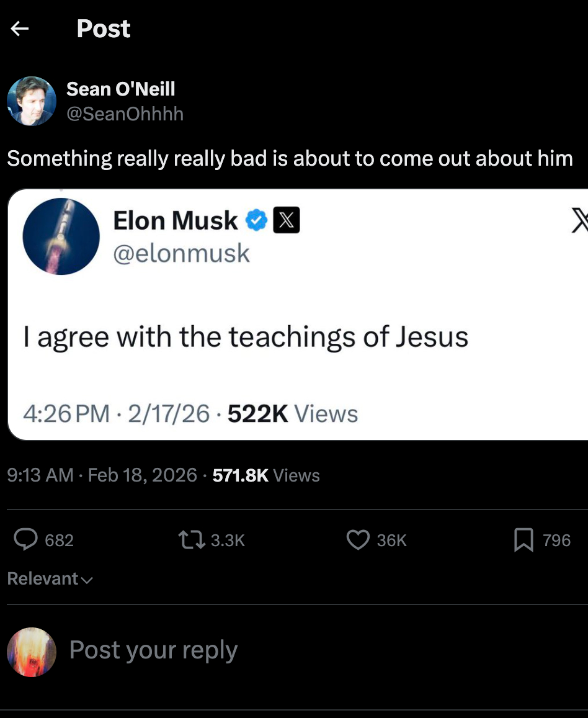
Task: Type in the Post your reply field
Action: coord(153,650)
